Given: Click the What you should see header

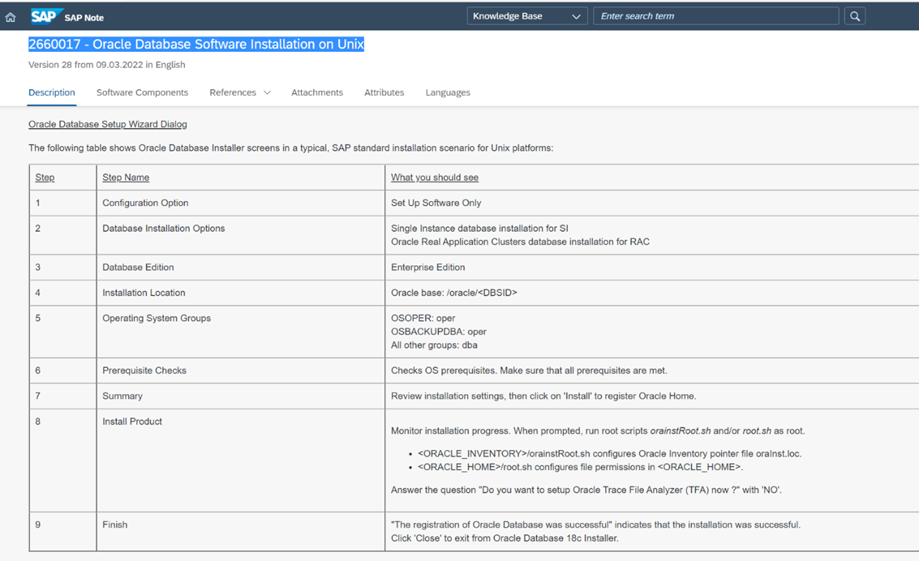Looking at the screenshot, I should (x=435, y=178).
